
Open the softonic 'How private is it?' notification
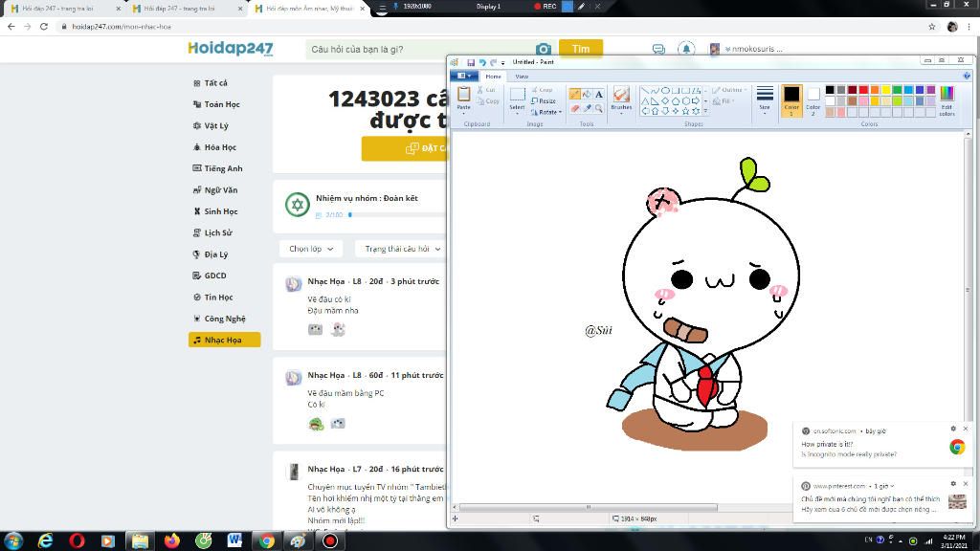(x=881, y=444)
